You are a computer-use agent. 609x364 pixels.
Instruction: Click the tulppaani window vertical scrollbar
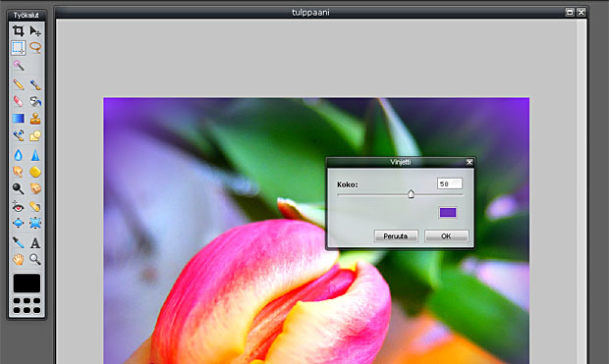pyautogui.click(x=581, y=191)
